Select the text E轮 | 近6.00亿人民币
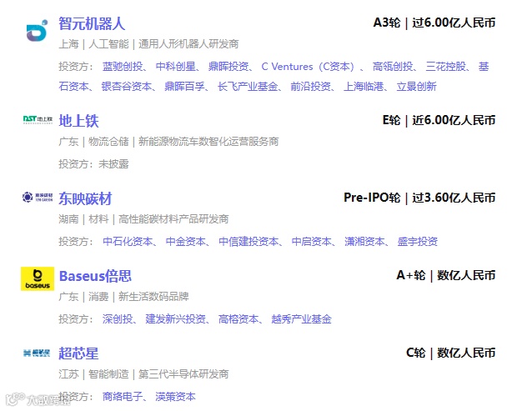The image size is (532, 411). (439, 120)
